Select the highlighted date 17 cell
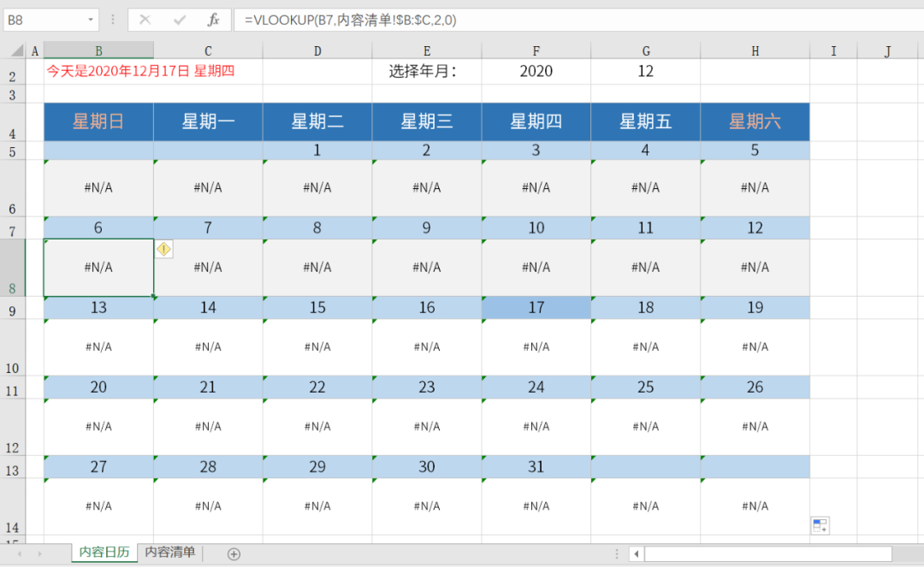Screen dimensions: 924x567 point(536,307)
